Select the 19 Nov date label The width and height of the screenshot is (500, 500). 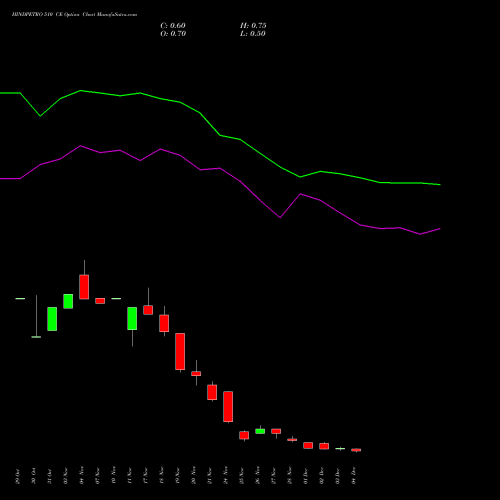pyautogui.click(x=178, y=476)
